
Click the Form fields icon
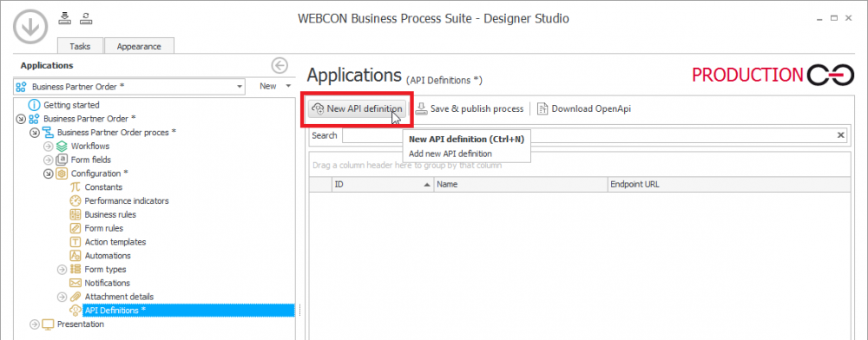pos(62,160)
